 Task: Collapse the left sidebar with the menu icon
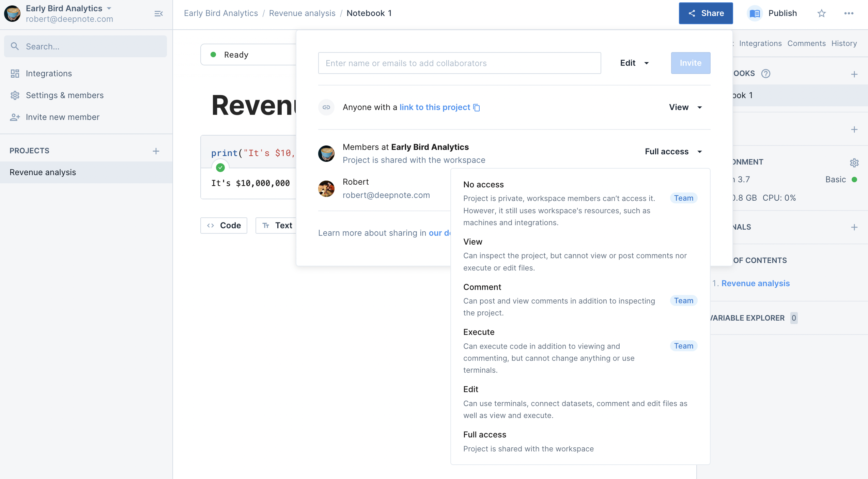coord(158,14)
